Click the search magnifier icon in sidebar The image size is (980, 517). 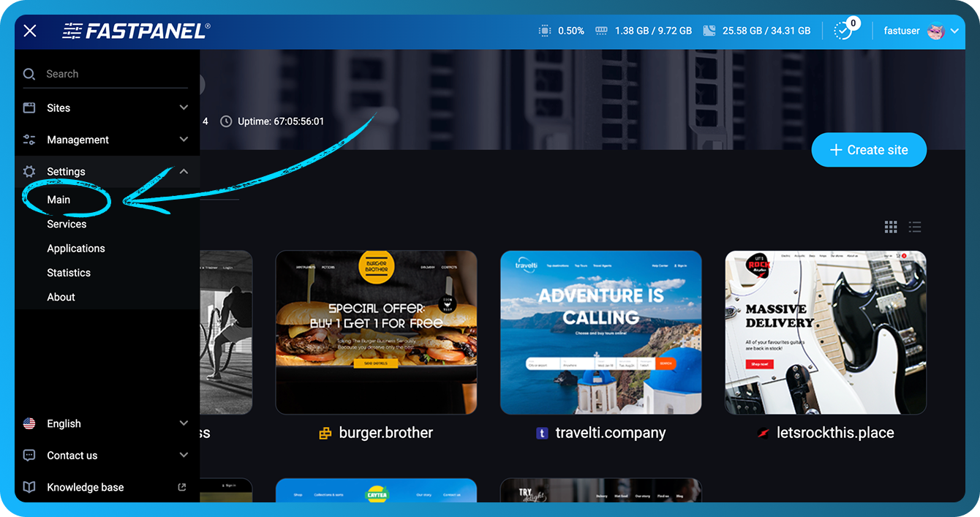tap(29, 74)
